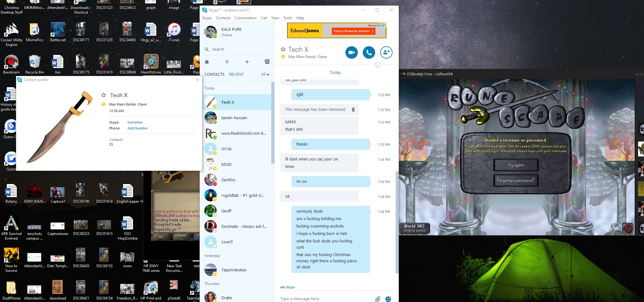Screen dimensions: 644x302
Task: Open the emoticon picker in the message box
Action: click(x=388, y=299)
